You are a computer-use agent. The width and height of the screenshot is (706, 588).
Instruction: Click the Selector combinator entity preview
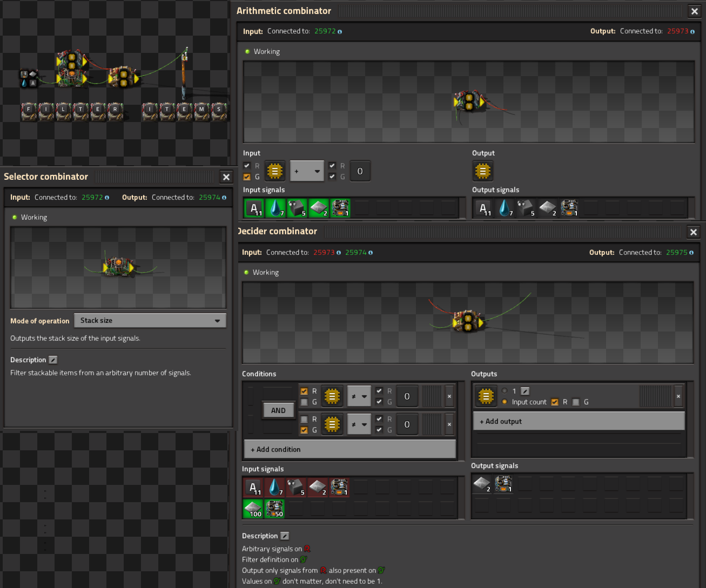[x=118, y=268]
